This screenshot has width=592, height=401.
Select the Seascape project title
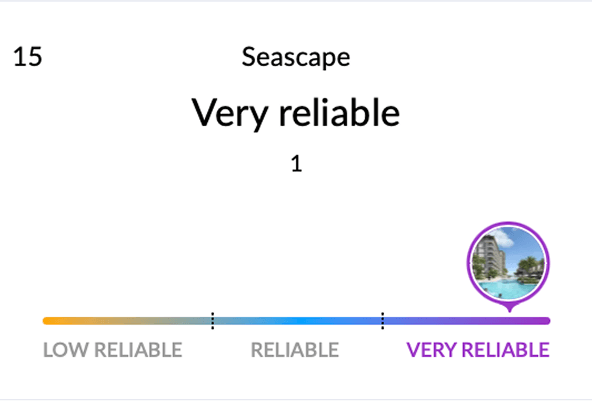296,57
